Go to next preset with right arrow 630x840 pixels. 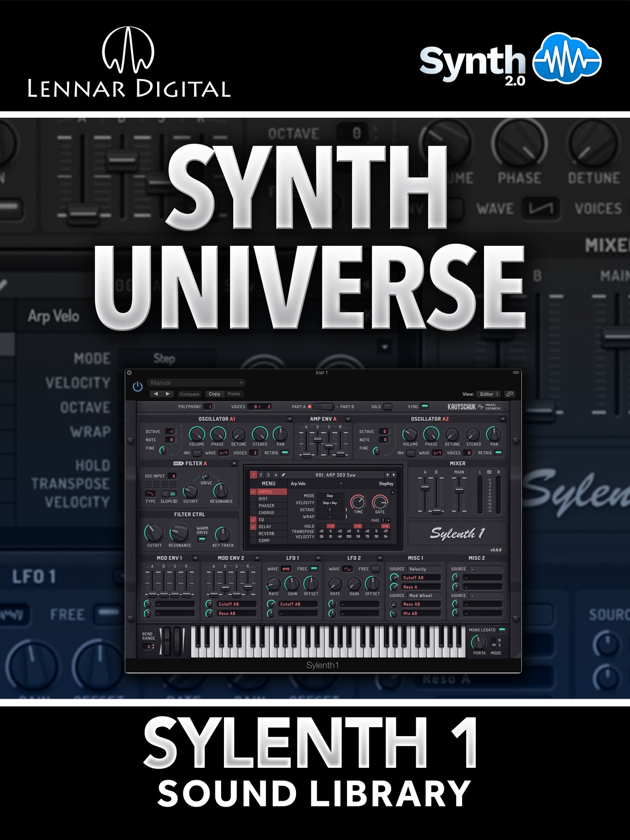[168, 394]
